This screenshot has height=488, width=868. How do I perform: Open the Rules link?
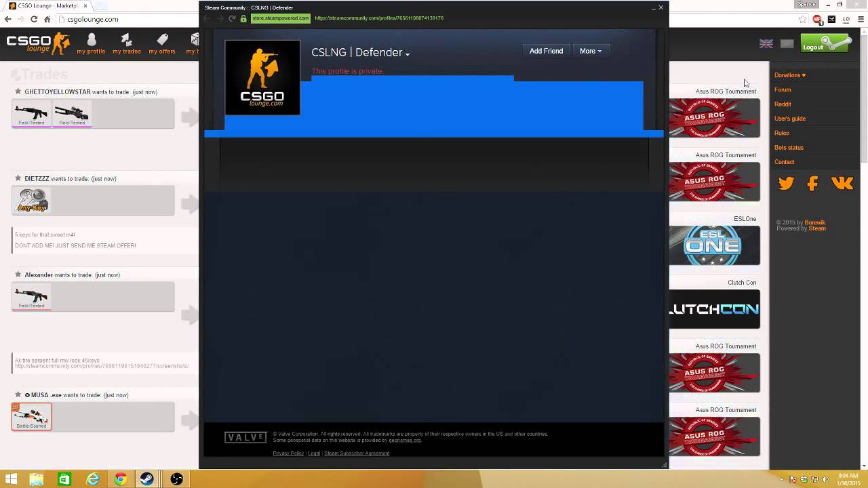pos(782,133)
